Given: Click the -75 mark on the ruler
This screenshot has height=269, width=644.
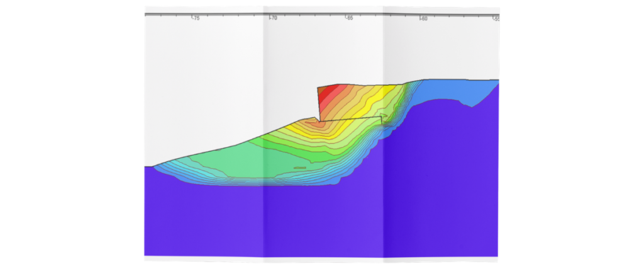Looking at the screenshot, I should coord(196,18).
